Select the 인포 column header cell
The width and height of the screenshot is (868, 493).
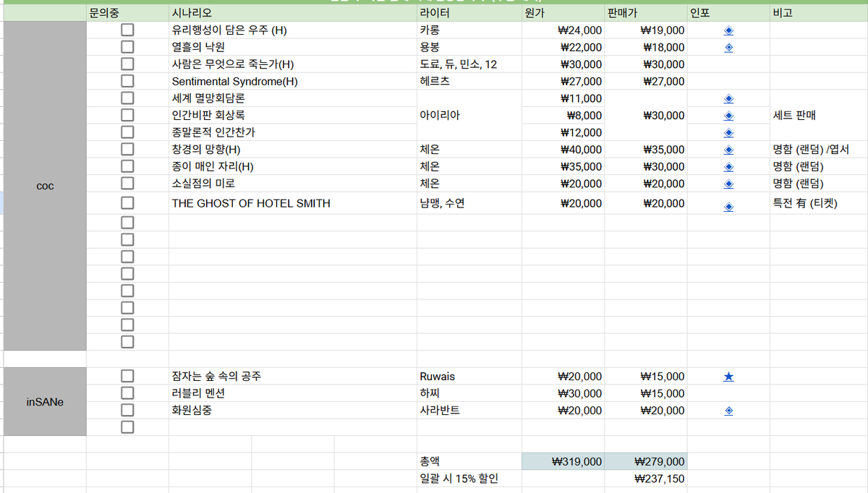pyautogui.click(x=728, y=13)
